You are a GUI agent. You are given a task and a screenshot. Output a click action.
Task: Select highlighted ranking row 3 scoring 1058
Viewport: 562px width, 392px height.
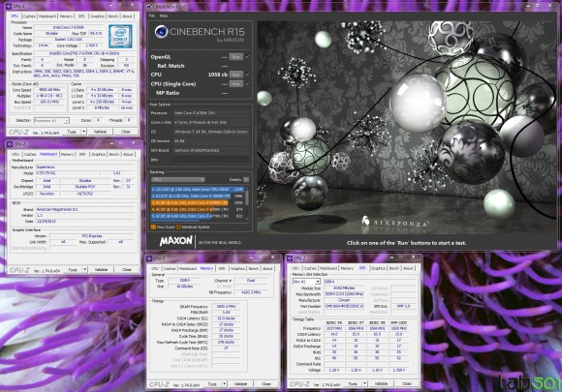point(198,202)
